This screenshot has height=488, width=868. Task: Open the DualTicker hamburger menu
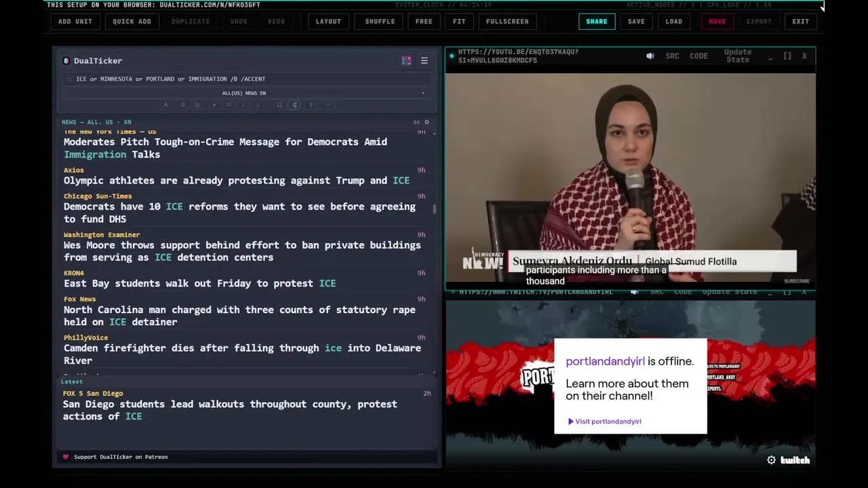point(424,61)
